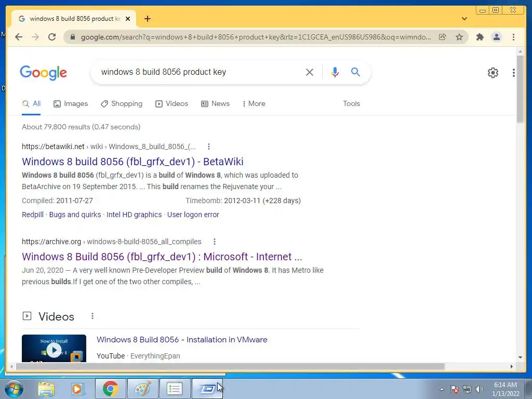Play the How to Install video thumbnail
This screenshot has height=399, width=532.
coord(54,349)
